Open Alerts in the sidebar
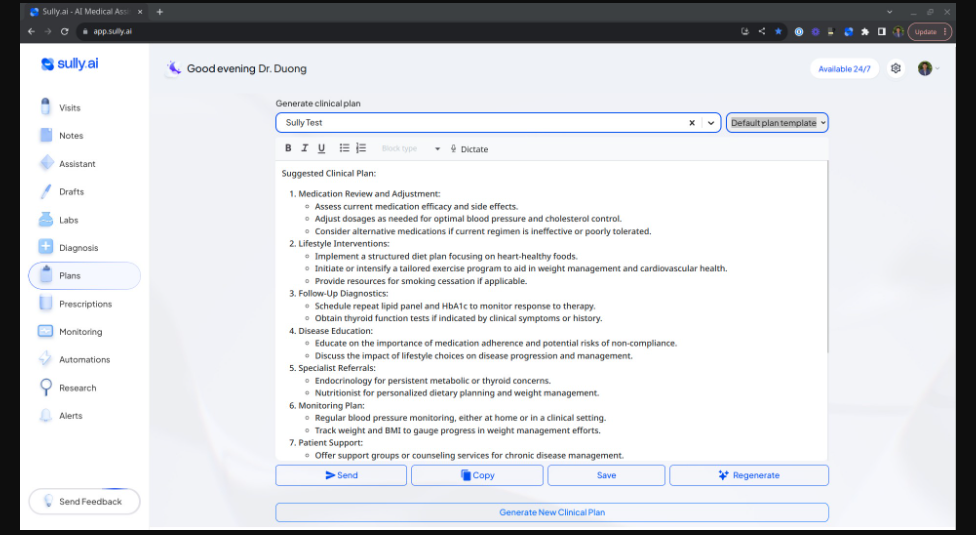The image size is (976, 535). coord(70,416)
